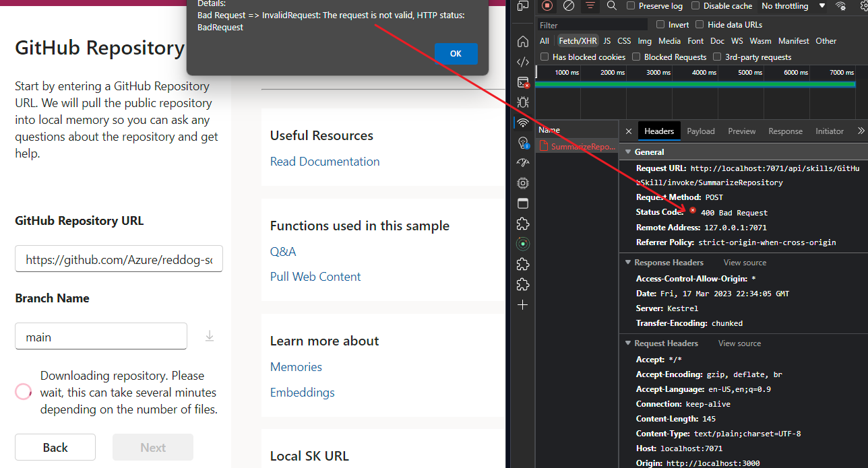Filter requests by Font

[x=695, y=41]
